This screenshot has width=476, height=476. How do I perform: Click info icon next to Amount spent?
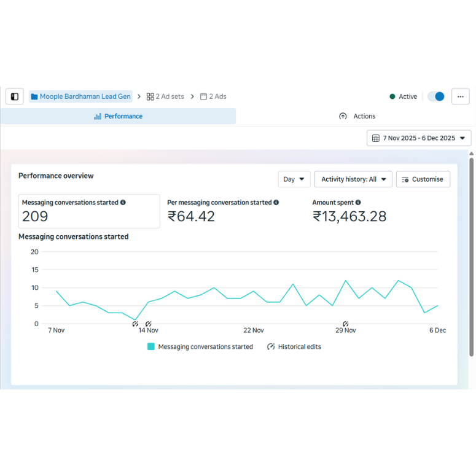click(358, 203)
